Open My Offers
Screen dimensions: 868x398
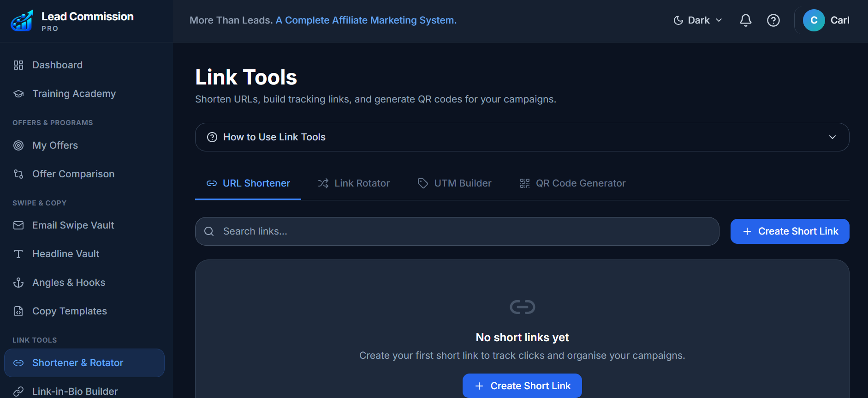(84, 145)
